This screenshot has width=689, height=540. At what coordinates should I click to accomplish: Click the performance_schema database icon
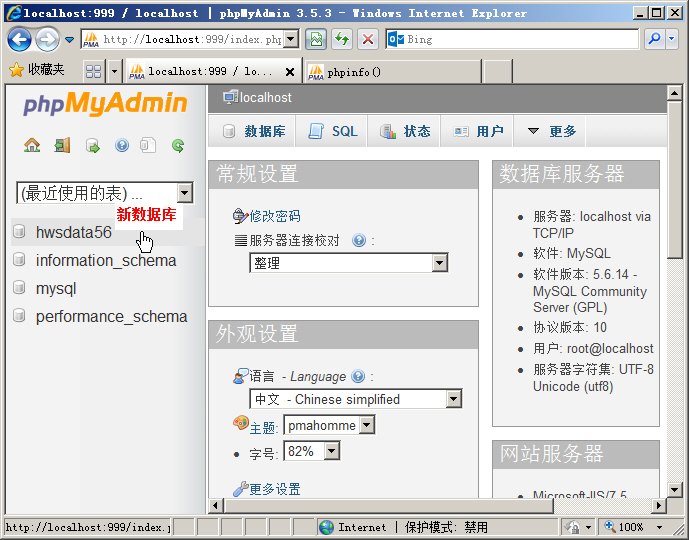(19, 315)
